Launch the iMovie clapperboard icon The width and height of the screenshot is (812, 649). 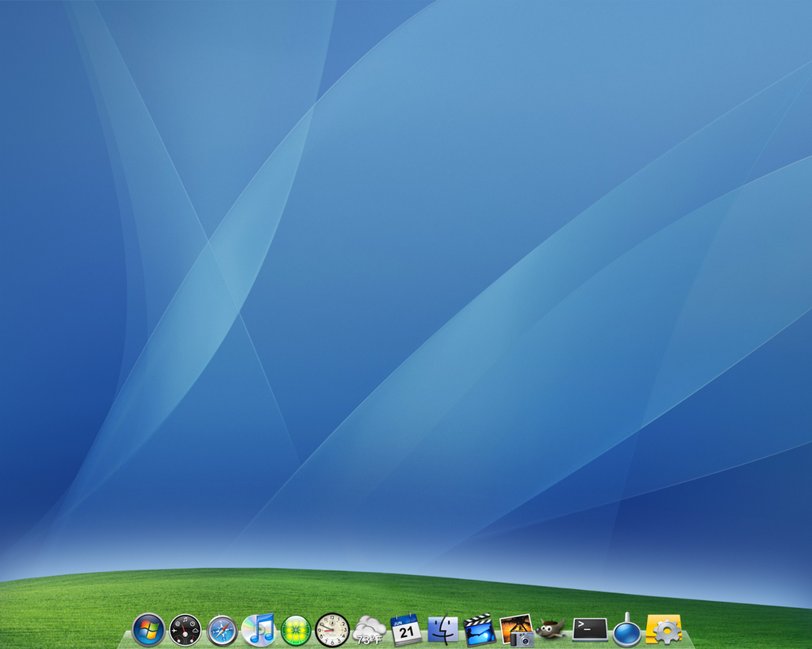tap(480, 630)
